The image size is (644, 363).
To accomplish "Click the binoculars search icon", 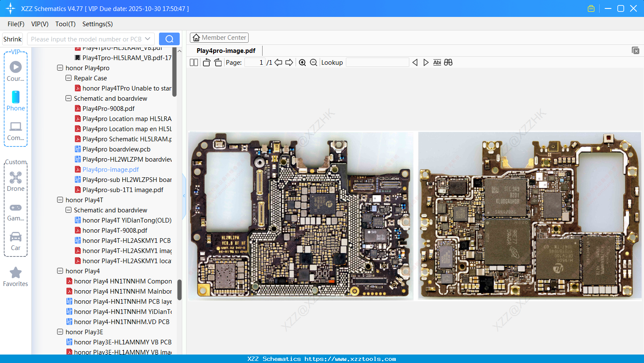I will coord(448,63).
